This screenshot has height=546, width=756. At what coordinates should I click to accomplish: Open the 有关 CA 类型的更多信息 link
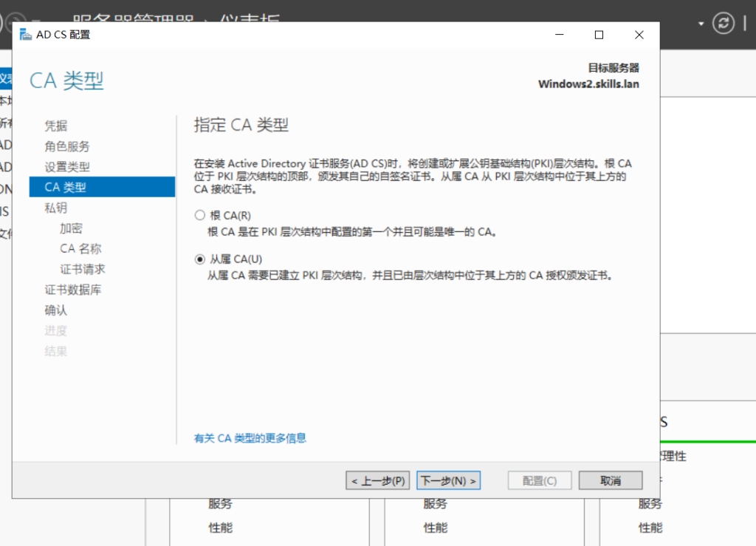click(250, 438)
